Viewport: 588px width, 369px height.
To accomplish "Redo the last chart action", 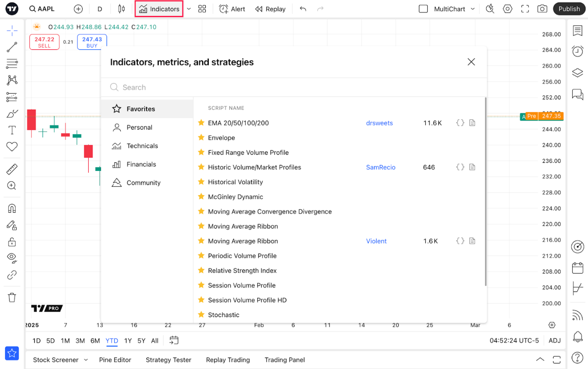I will click(x=320, y=9).
